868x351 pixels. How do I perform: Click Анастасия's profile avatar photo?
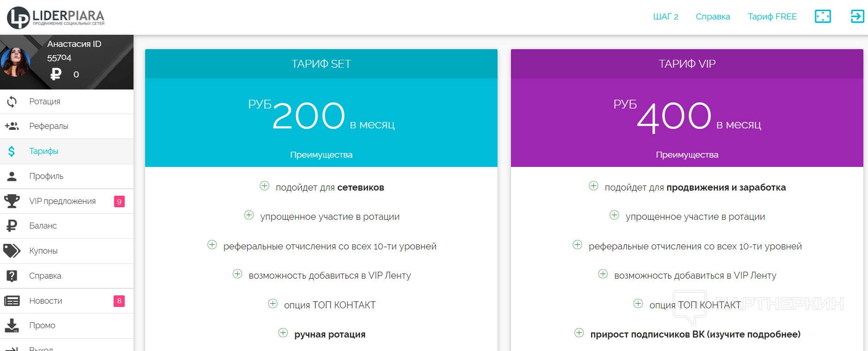pyautogui.click(x=15, y=62)
